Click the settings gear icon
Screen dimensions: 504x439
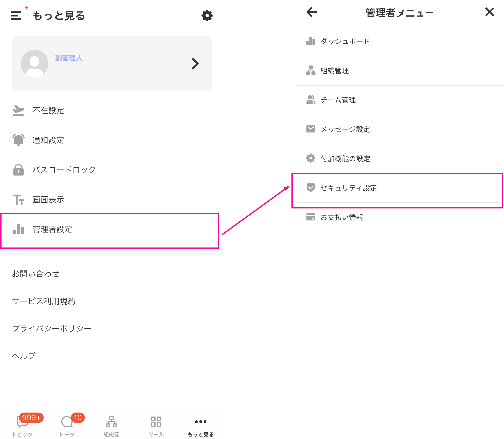[207, 15]
